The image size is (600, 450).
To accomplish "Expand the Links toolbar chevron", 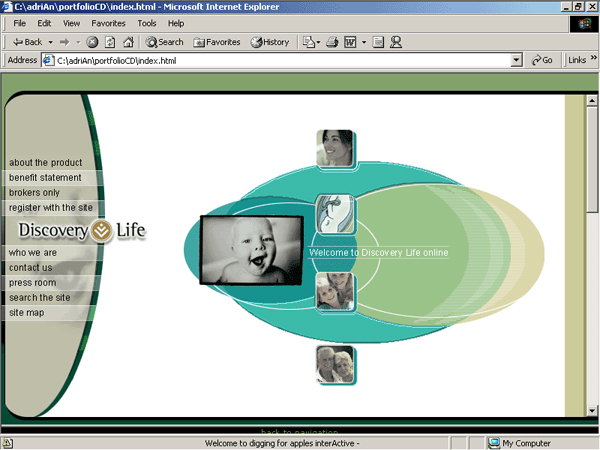I will click(x=592, y=60).
